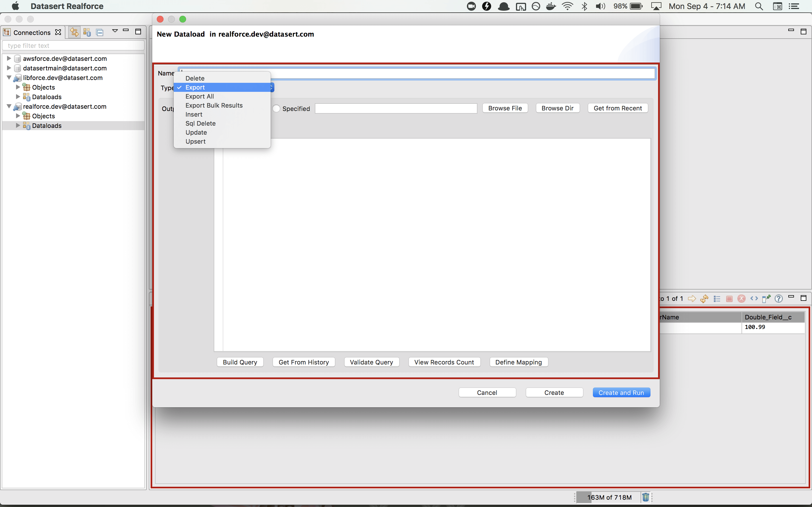Collapse the libforce.dev@datasert.com connection

click(x=9, y=77)
